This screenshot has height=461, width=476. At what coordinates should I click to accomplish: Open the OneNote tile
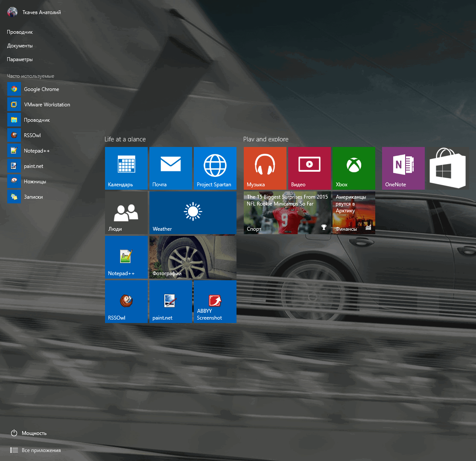[x=403, y=168]
